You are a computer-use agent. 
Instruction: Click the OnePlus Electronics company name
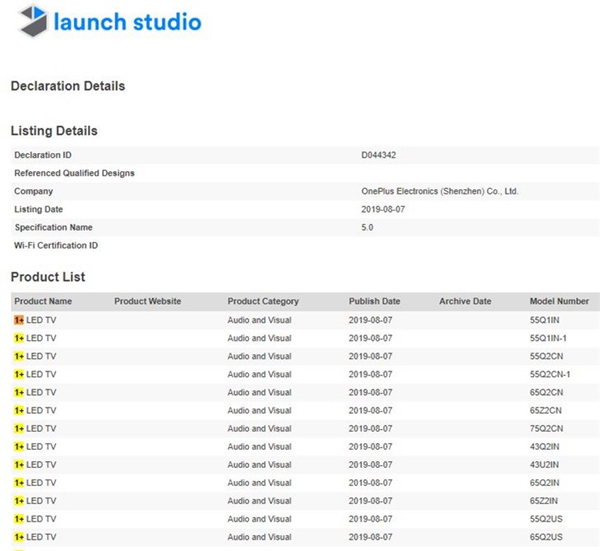440,191
